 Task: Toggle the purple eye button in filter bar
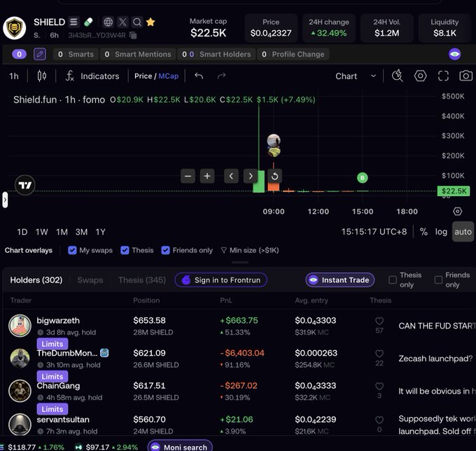click(x=454, y=55)
